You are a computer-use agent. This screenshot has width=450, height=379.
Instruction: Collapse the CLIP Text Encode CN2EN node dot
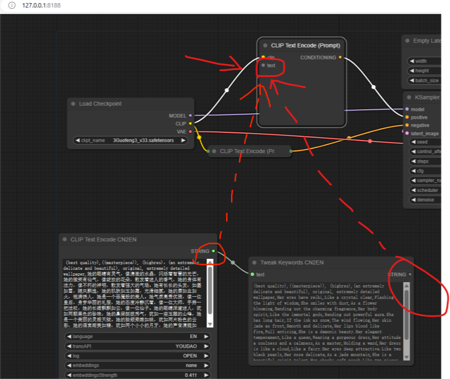click(65, 239)
